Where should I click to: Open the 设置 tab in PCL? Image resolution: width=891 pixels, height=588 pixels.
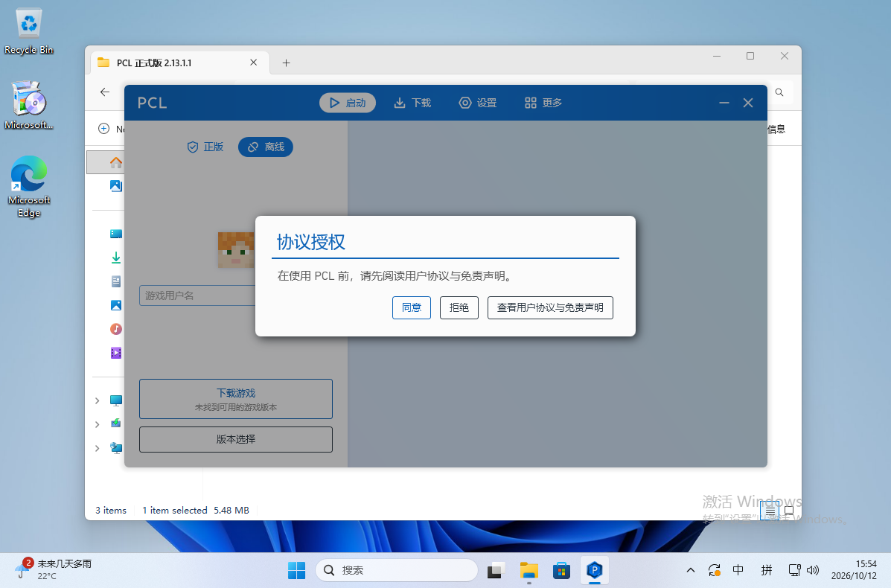478,103
